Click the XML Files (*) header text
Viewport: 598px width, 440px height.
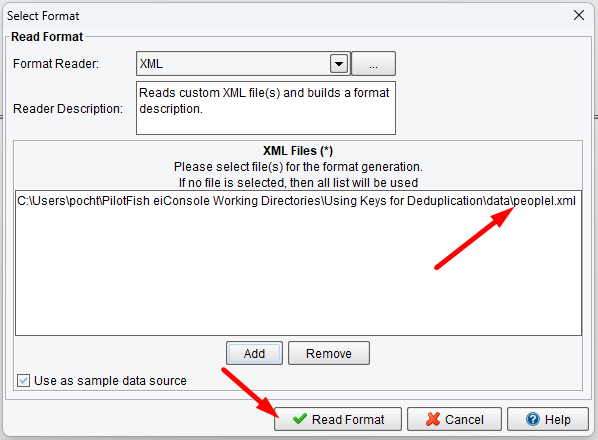pyautogui.click(x=298, y=151)
